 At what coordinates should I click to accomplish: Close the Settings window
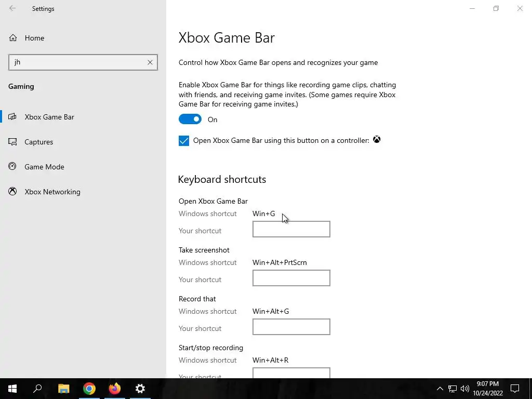pyautogui.click(x=520, y=8)
